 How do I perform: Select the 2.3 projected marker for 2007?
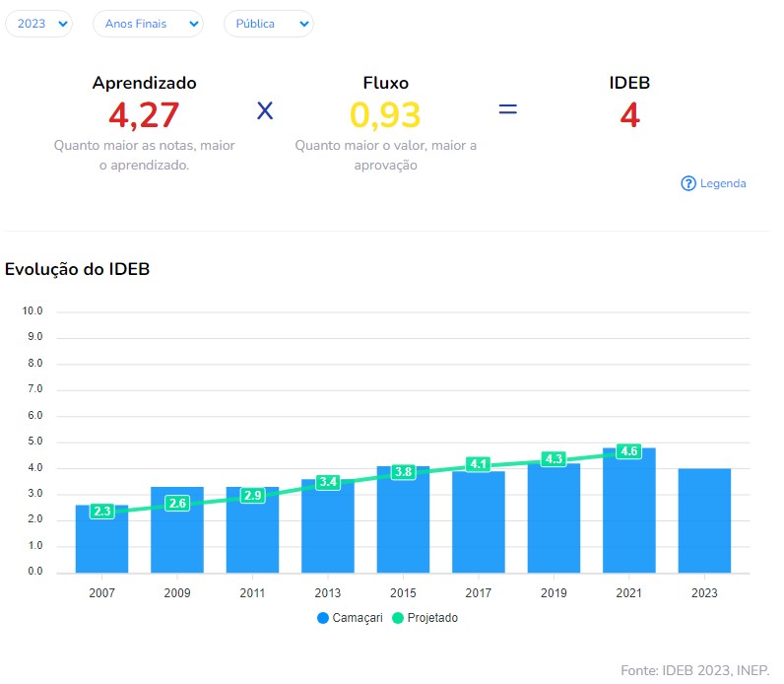[101, 512]
